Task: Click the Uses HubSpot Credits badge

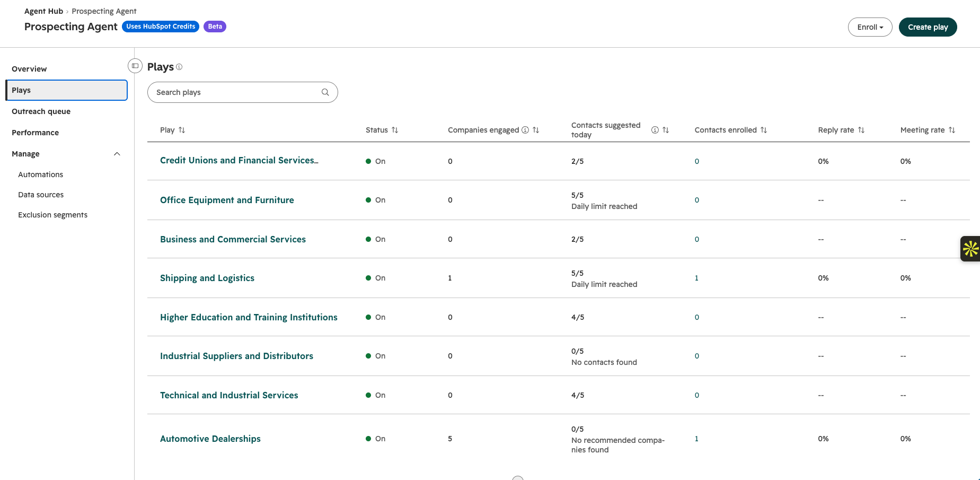Action: coord(161,27)
